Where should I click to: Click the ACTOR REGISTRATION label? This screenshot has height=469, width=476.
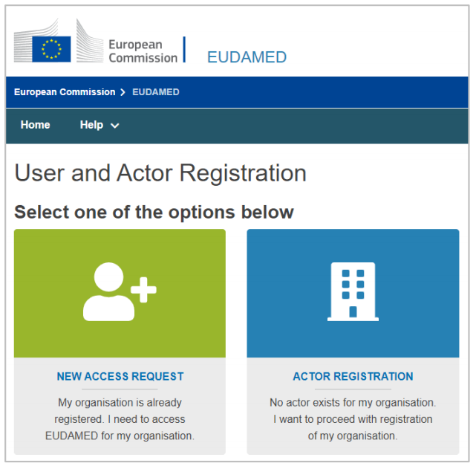click(353, 376)
